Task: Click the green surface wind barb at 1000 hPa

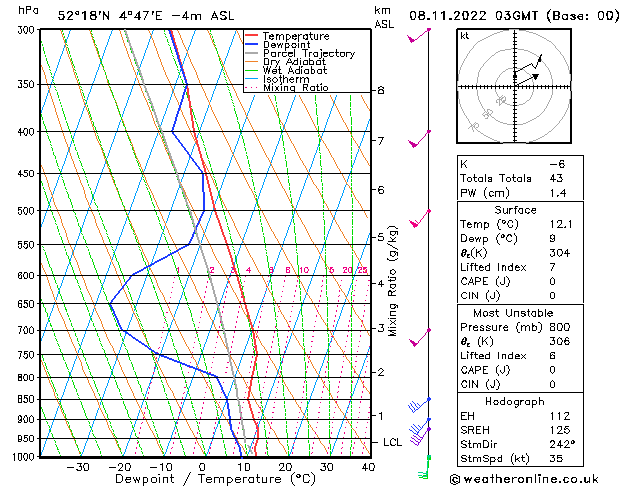Action: pyautogui.click(x=424, y=467)
